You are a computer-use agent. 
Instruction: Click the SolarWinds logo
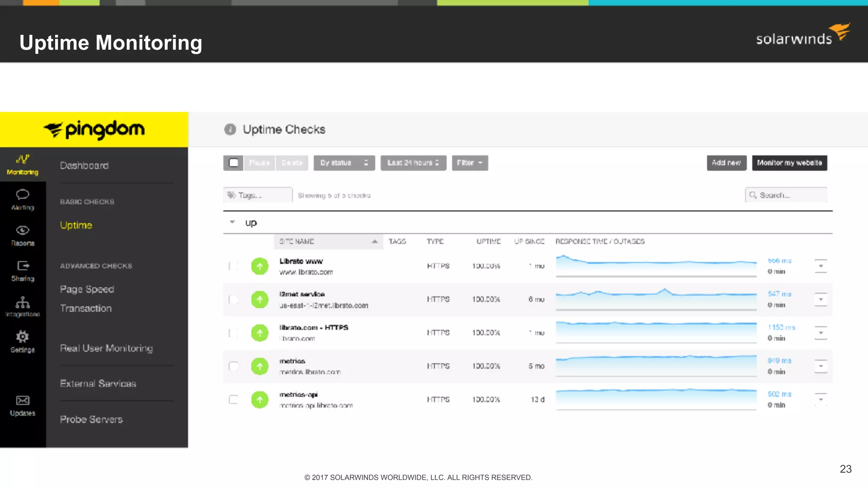click(x=803, y=35)
